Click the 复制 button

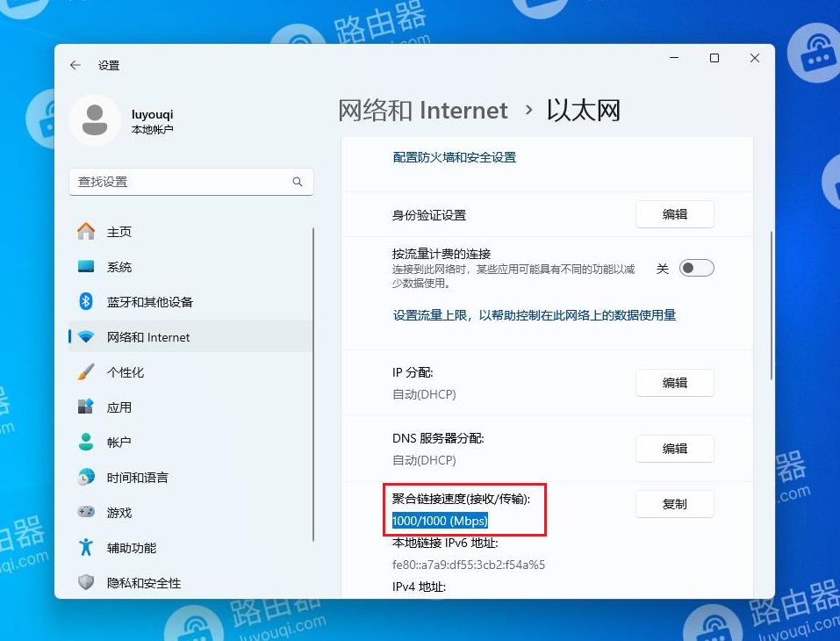point(674,504)
